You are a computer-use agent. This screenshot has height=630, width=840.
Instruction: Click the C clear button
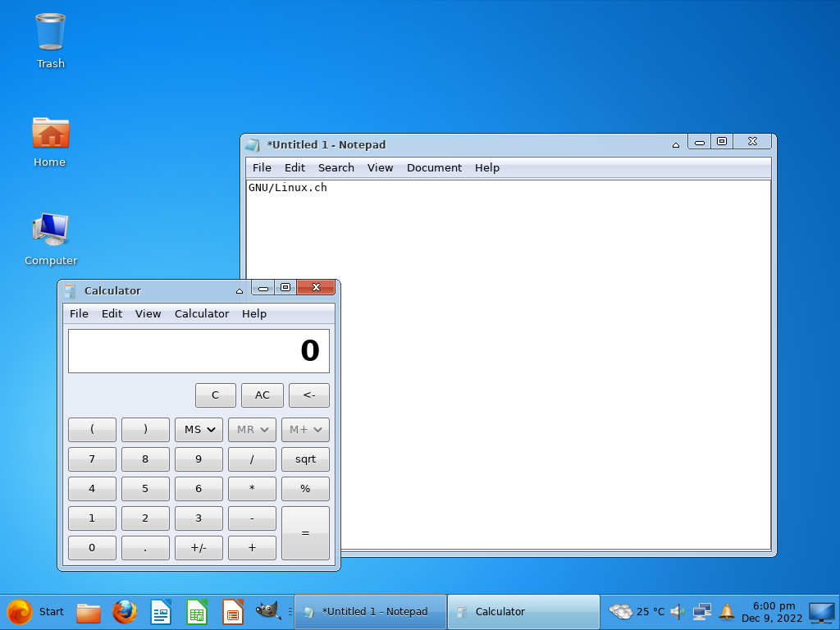pos(216,395)
